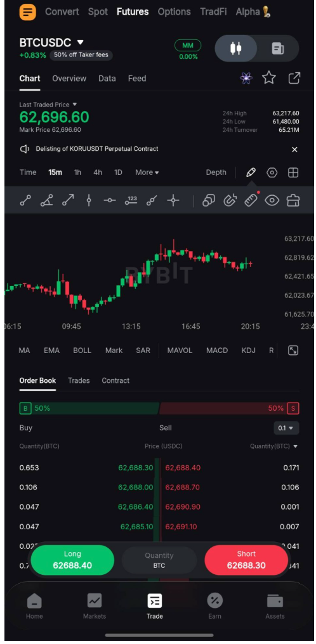Open the Spot tab
316x644 pixels.
tap(98, 12)
